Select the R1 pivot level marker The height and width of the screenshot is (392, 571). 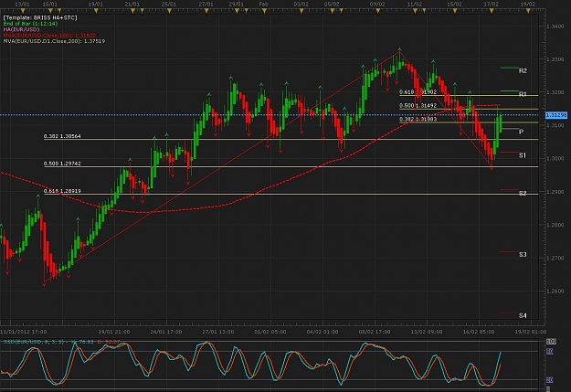pyautogui.click(x=523, y=94)
